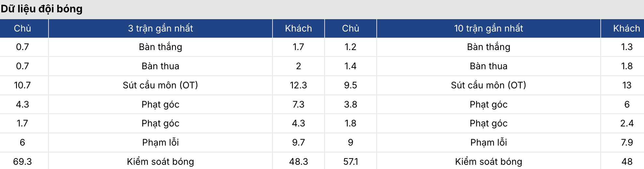Viewport: 644px width, 169px height.
Task: Select the home possession value 69.3
Action: [22, 162]
